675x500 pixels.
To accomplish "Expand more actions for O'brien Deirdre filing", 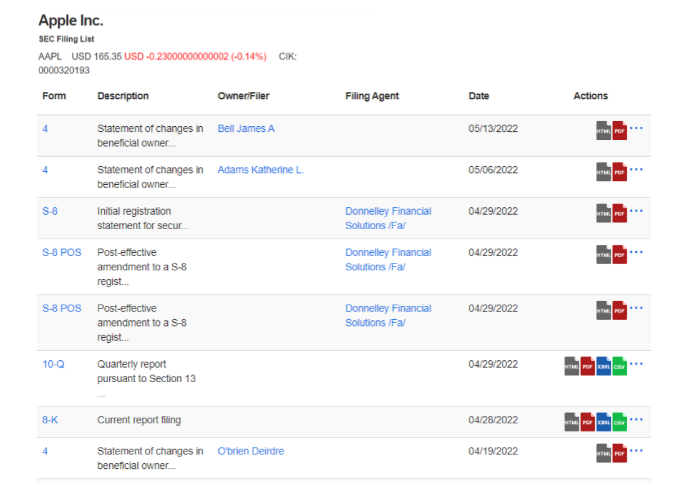I will [x=636, y=451].
